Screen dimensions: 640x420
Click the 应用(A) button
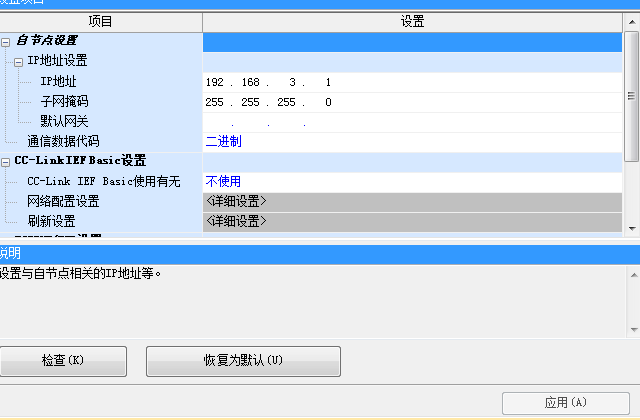565,403
